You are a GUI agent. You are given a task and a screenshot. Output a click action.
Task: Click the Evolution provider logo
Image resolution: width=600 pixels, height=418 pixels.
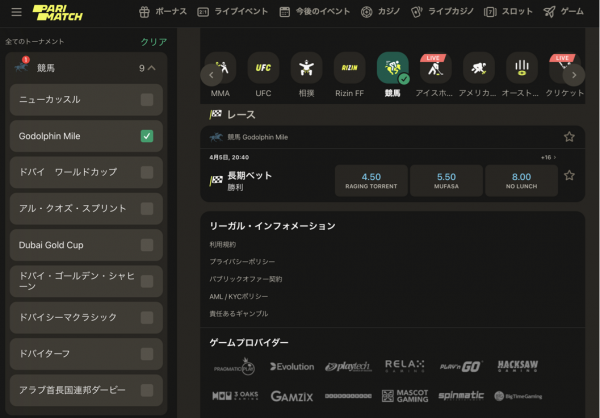pyautogui.click(x=292, y=367)
